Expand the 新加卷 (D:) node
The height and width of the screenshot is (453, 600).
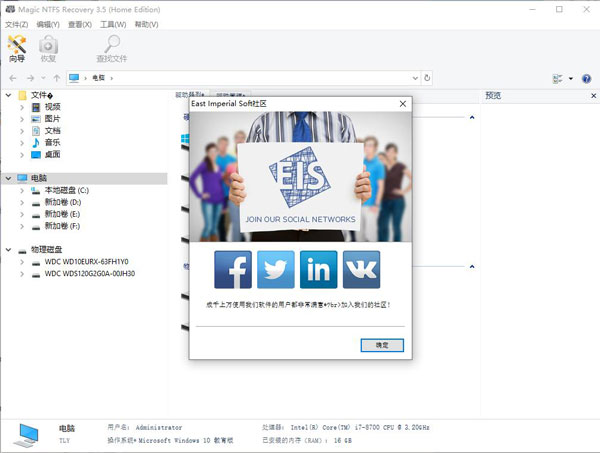point(22,202)
